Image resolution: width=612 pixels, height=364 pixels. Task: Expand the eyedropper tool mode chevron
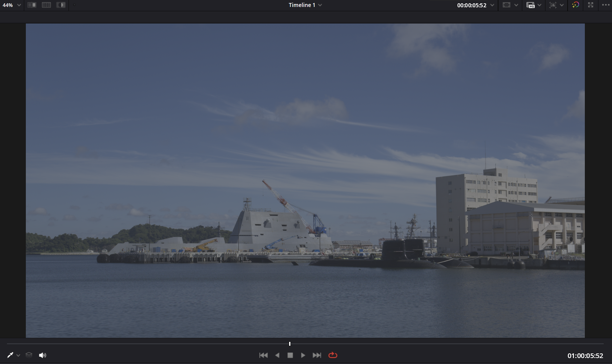pyautogui.click(x=19, y=355)
